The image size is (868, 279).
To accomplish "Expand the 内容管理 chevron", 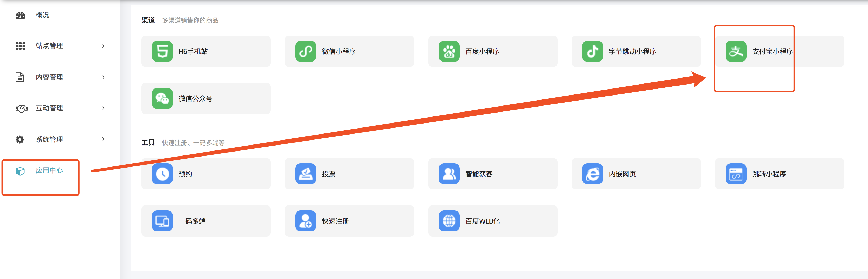I will pyautogui.click(x=103, y=77).
